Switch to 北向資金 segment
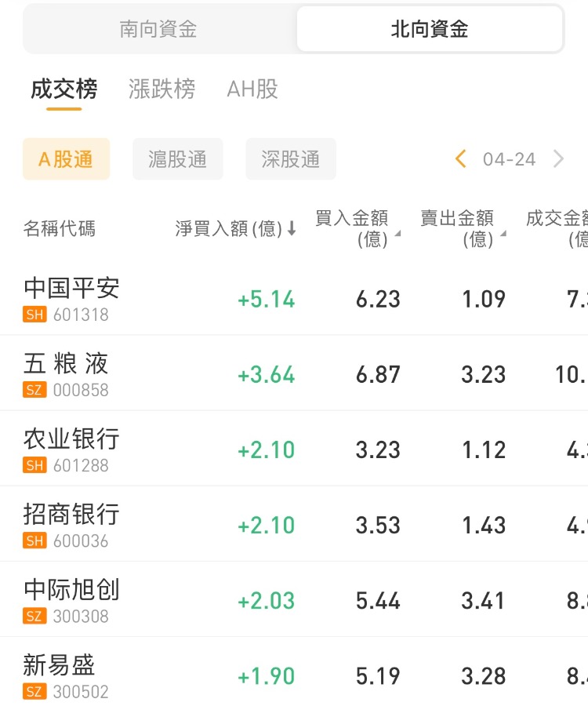 (430, 30)
